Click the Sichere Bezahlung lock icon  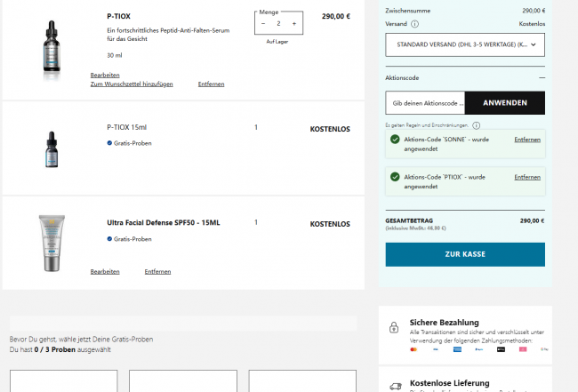click(394, 327)
